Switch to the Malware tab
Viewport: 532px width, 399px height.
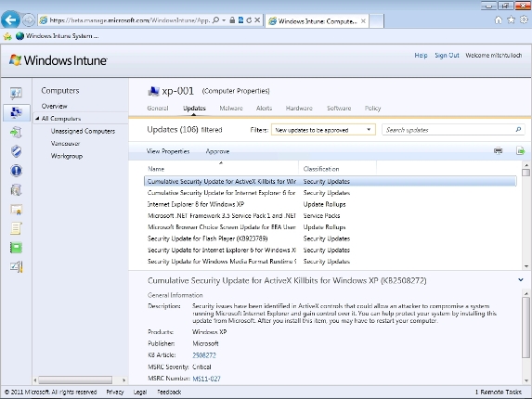(231, 109)
